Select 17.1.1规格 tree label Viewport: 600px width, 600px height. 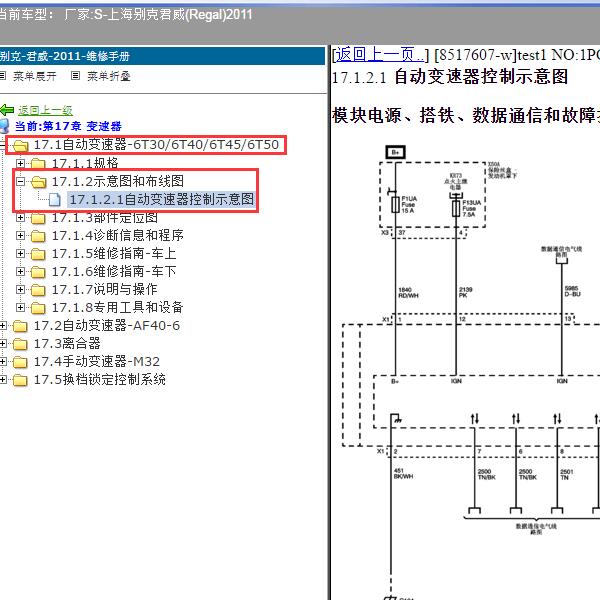point(85,163)
